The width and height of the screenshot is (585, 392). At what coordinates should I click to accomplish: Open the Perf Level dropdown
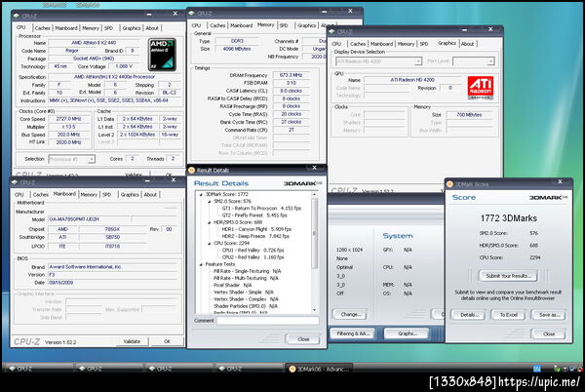[x=490, y=60]
